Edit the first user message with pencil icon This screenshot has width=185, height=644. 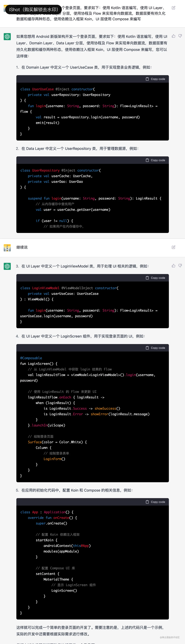pos(173,8)
